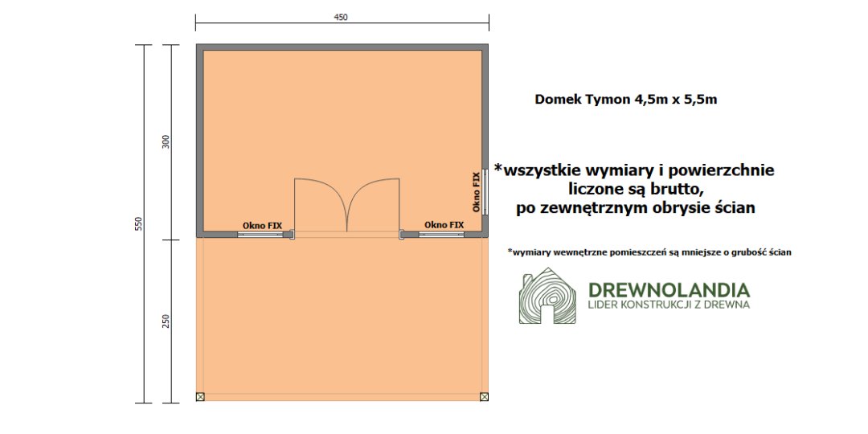Screen dimensions: 868x434
Task: Click the window symbol right of the door
Action: pos(441,235)
